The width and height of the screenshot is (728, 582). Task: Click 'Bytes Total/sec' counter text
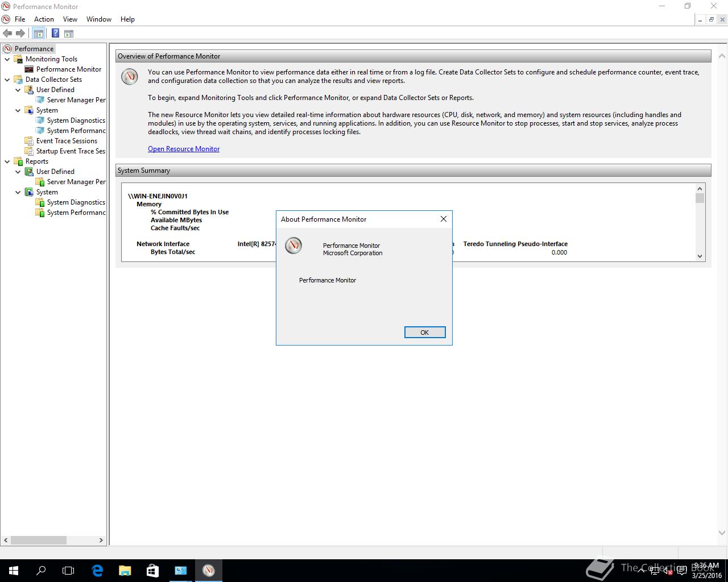point(173,252)
